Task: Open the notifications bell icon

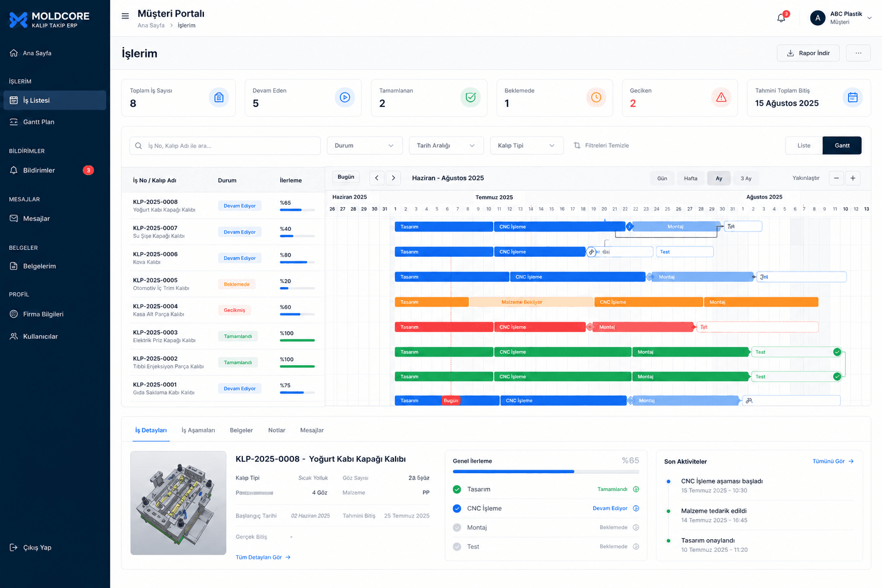Action: [x=781, y=18]
